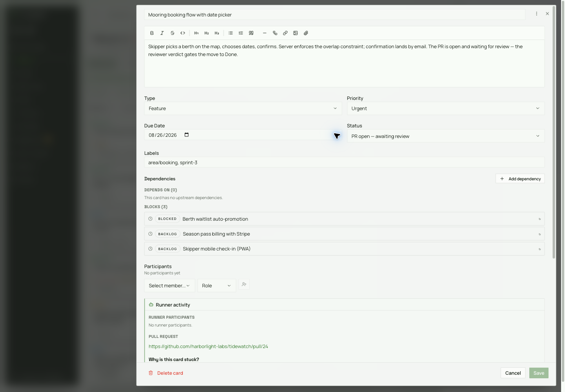
Task: Open the calendar picker for Due Date
Action: (187, 135)
